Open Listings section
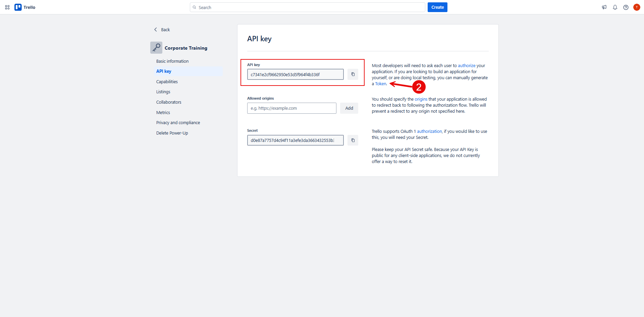The width and height of the screenshot is (644, 317). 163,92
